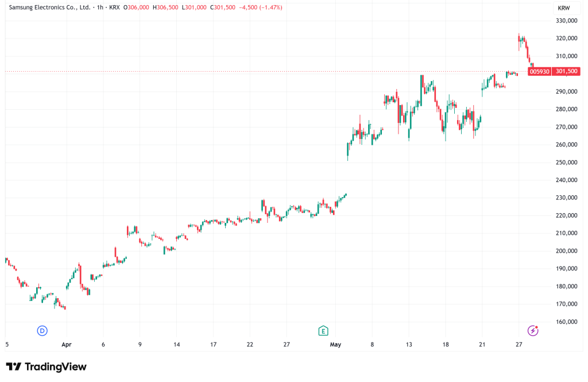Click the 290,000 price axis label
The height and width of the screenshot is (382, 588).
point(566,91)
